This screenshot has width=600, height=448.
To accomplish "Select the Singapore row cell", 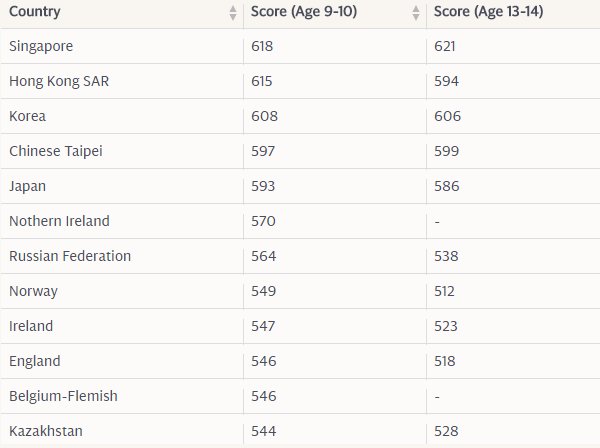I will point(40,46).
